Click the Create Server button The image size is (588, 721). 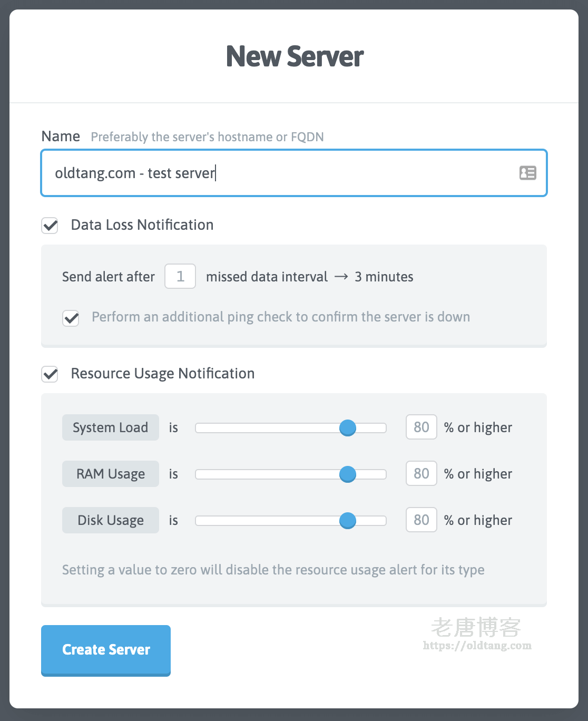click(x=106, y=650)
